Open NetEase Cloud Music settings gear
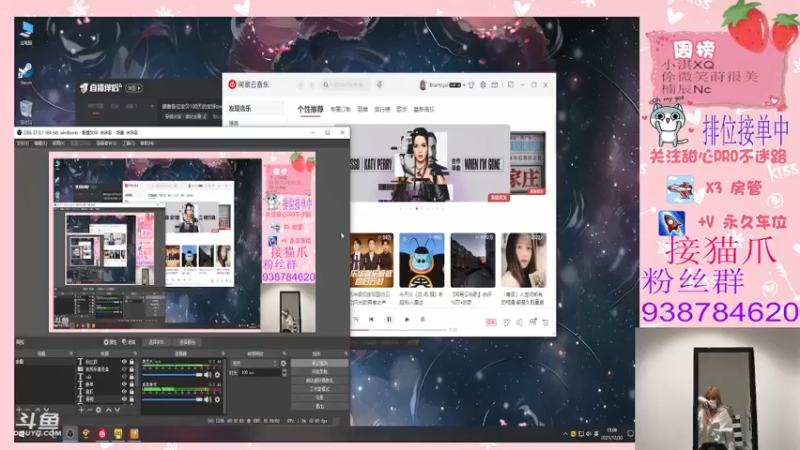800x450 pixels. 483,85
